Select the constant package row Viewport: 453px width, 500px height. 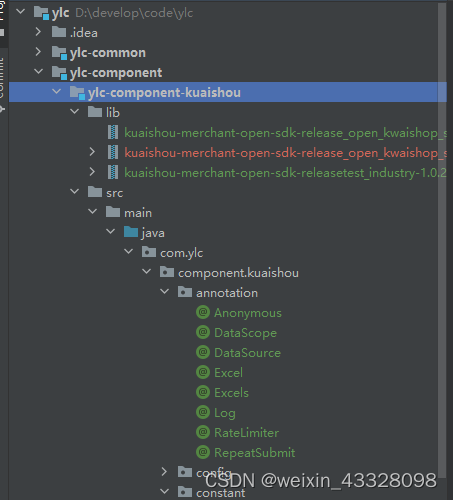tap(228, 492)
